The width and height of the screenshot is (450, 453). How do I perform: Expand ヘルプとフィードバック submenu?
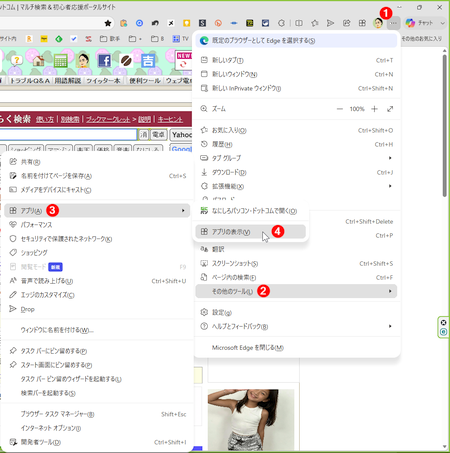(x=296, y=326)
